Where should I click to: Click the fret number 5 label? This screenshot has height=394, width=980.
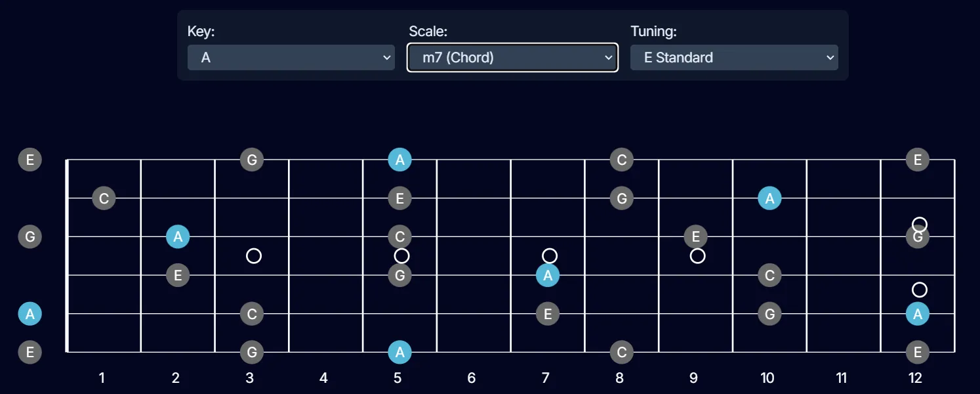click(398, 378)
